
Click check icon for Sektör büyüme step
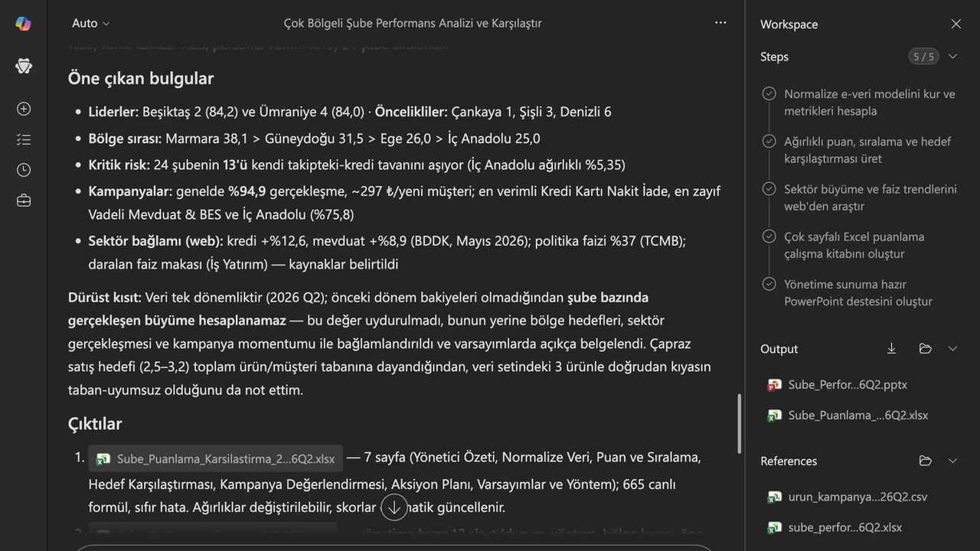pyautogui.click(x=769, y=188)
